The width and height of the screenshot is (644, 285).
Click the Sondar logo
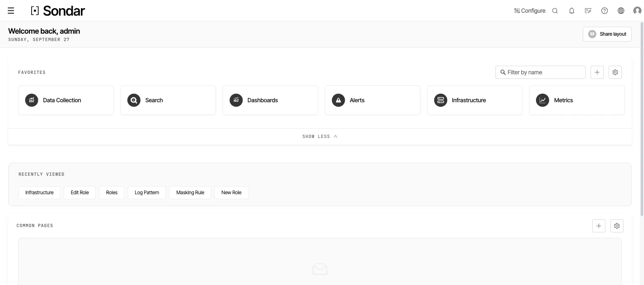(x=58, y=11)
